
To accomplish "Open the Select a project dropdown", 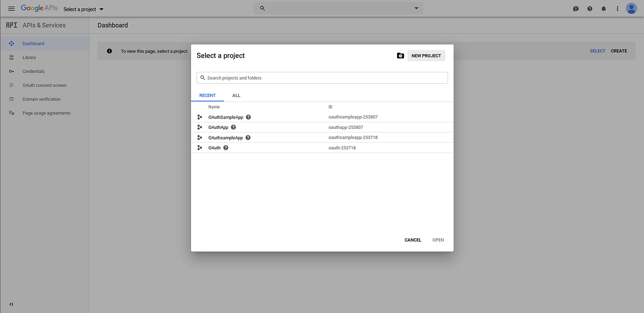I will click(x=83, y=9).
